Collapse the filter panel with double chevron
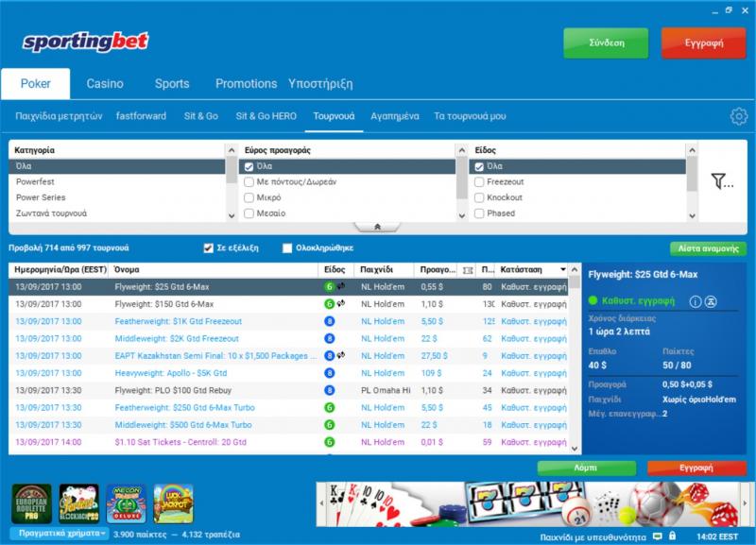756x545 pixels. 377,227
